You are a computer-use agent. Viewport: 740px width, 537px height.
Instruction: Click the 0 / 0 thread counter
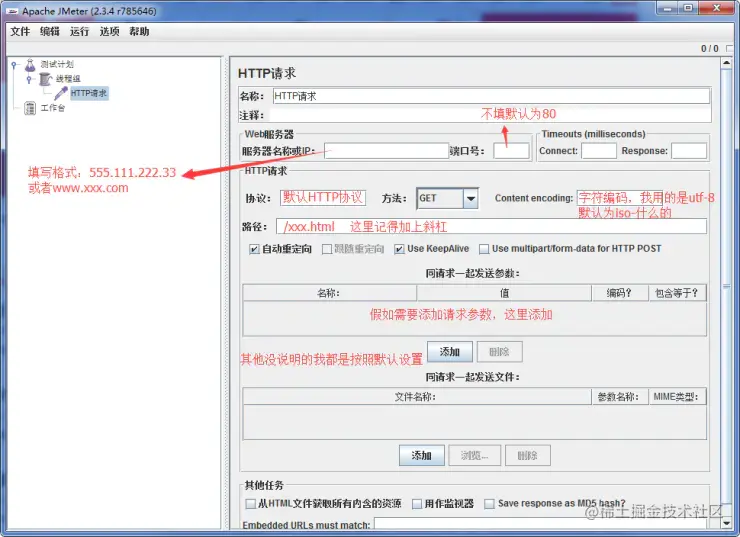point(709,49)
